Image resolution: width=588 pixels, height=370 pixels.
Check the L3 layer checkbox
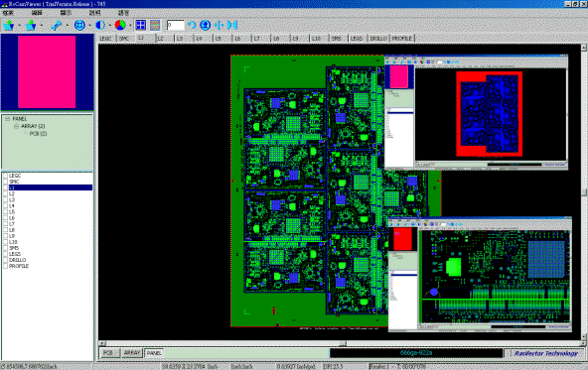pos(5,199)
